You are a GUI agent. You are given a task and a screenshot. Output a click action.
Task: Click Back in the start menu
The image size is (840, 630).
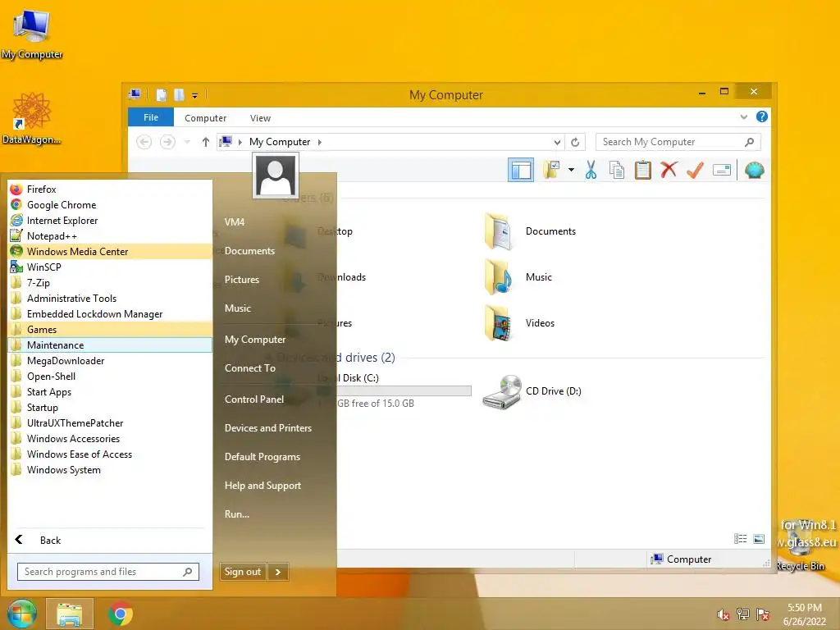point(110,540)
